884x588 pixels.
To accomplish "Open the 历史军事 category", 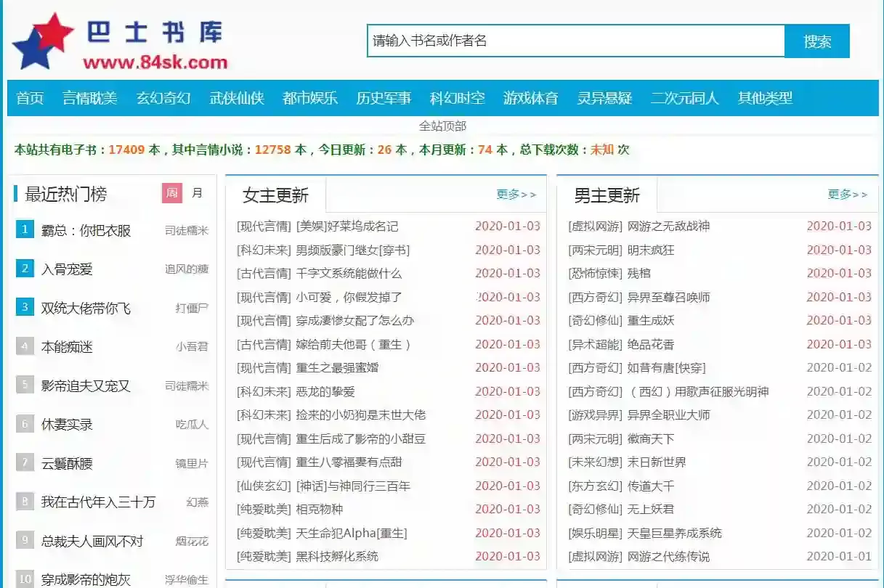I will click(x=384, y=98).
